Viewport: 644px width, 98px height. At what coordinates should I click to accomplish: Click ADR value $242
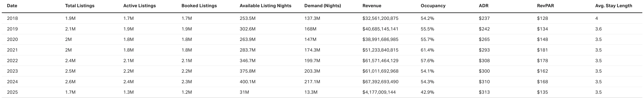(484, 29)
